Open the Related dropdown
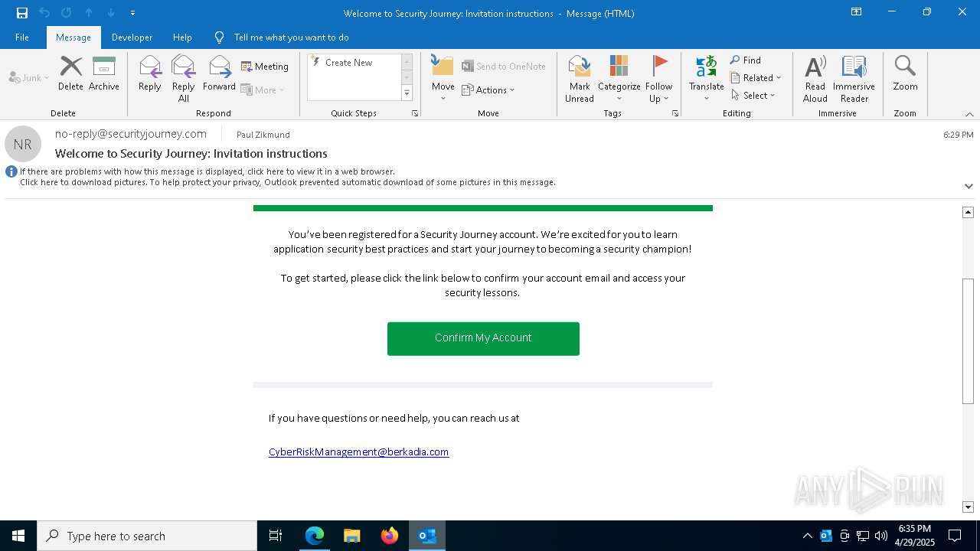The image size is (980, 551). pos(756,77)
